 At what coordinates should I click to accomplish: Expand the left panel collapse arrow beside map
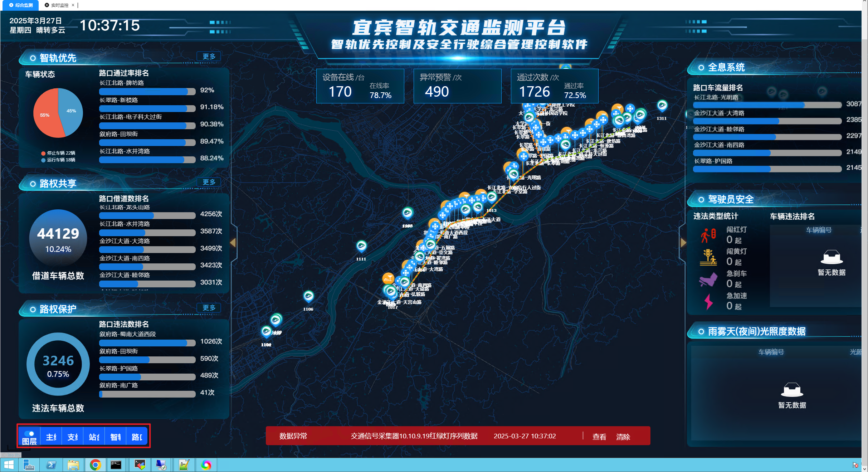coord(233,242)
